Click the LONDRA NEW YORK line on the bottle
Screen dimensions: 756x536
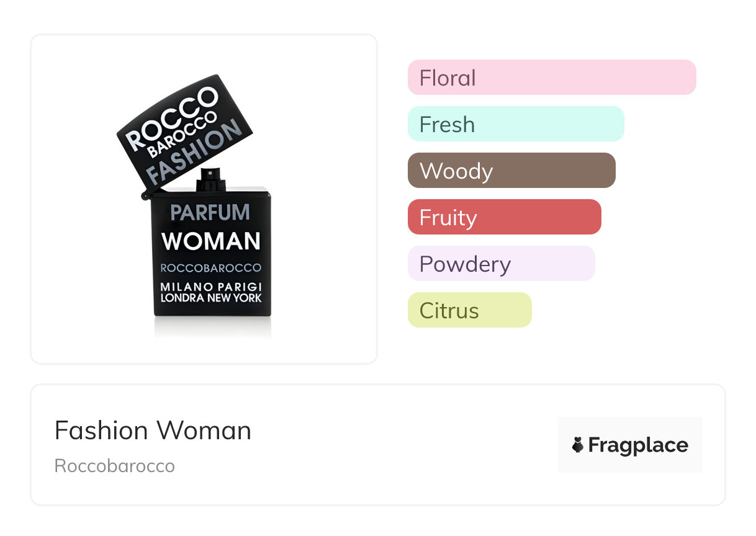(x=211, y=297)
